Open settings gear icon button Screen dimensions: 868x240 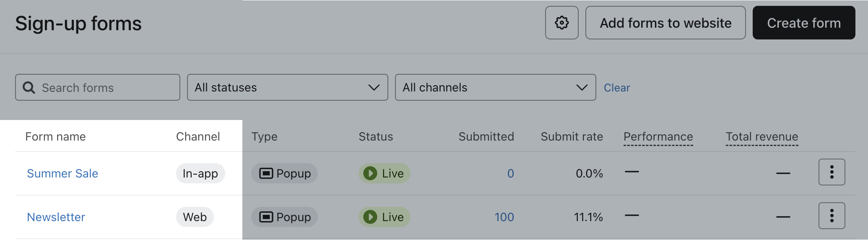561,23
